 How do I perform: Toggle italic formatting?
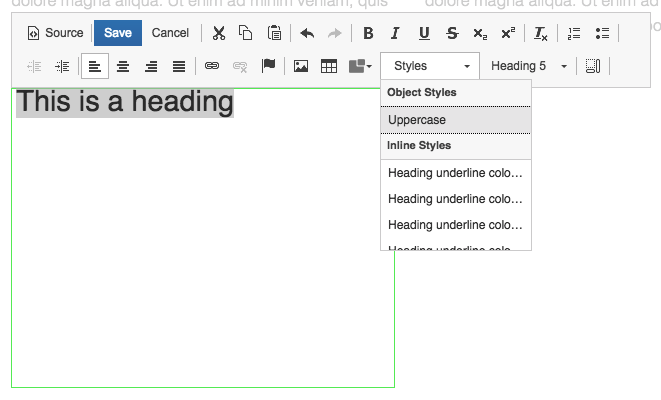tap(395, 33)
